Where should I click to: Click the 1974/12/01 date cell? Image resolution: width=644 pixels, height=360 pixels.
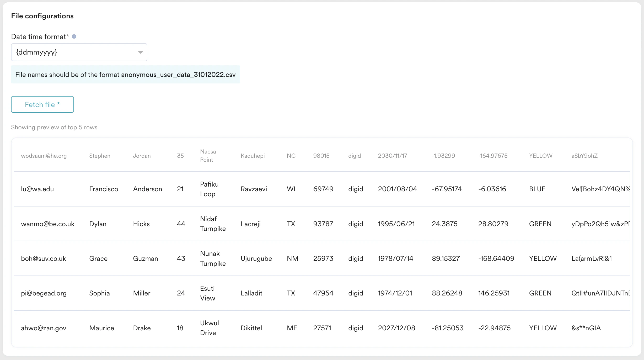coord(395,293)
